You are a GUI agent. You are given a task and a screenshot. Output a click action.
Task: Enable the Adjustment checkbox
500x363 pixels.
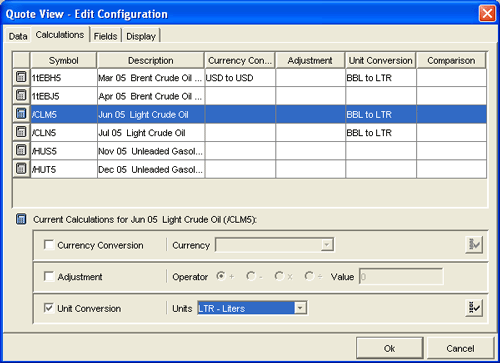pos(49,276)
